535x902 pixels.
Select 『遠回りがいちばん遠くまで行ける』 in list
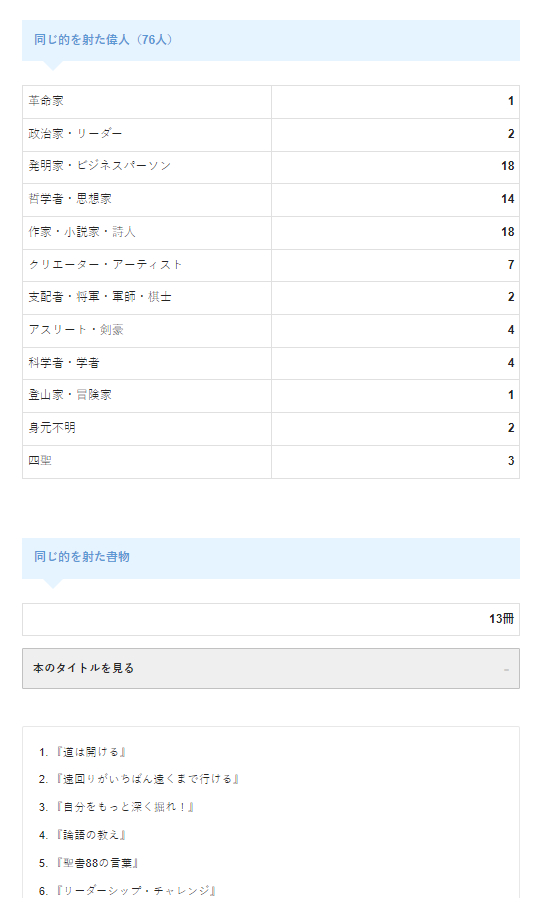click(147, 779)
